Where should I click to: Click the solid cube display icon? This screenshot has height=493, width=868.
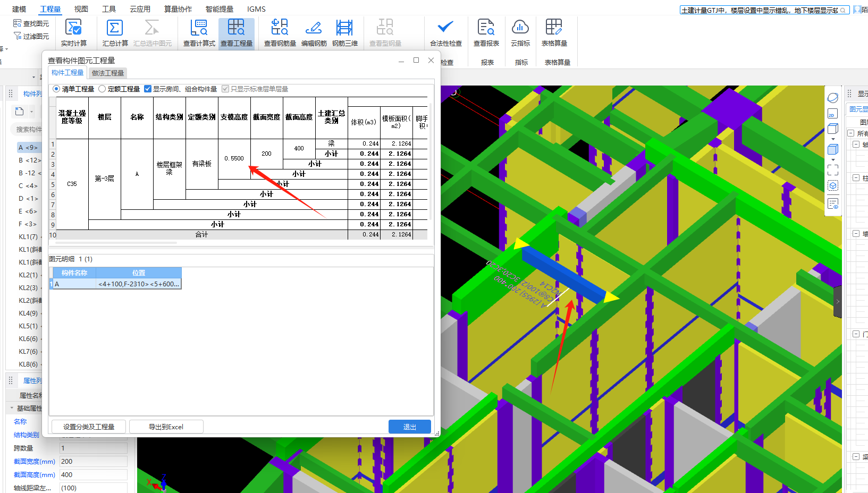pos(833,149)
